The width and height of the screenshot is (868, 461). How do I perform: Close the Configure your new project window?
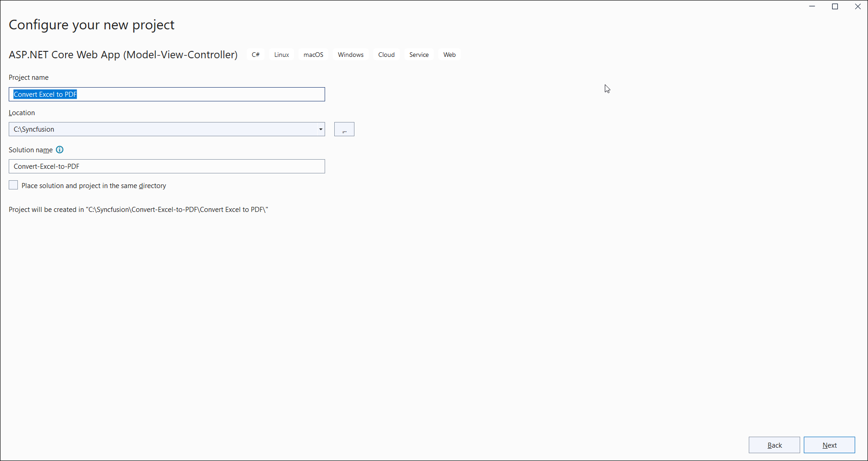click(857, 6)
